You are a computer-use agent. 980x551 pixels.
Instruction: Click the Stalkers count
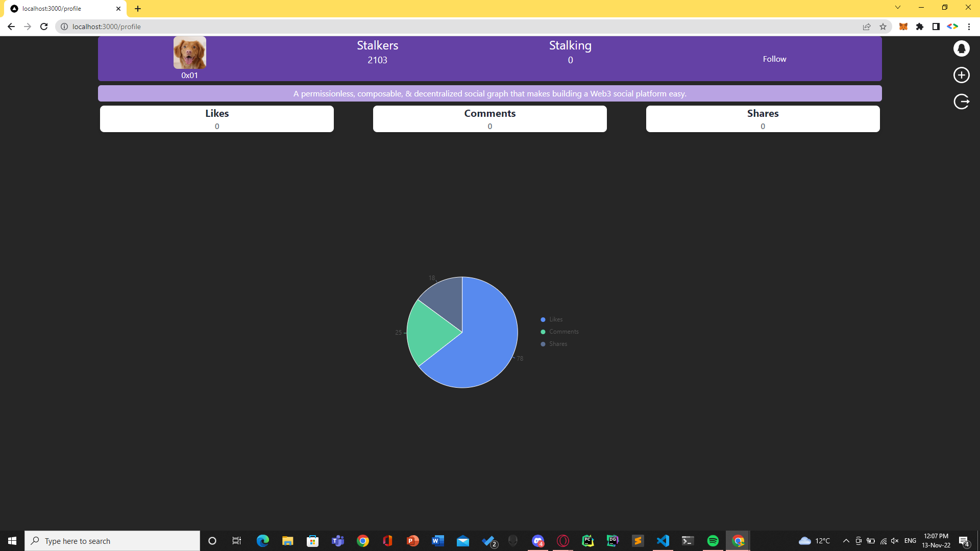coord(377,60)
